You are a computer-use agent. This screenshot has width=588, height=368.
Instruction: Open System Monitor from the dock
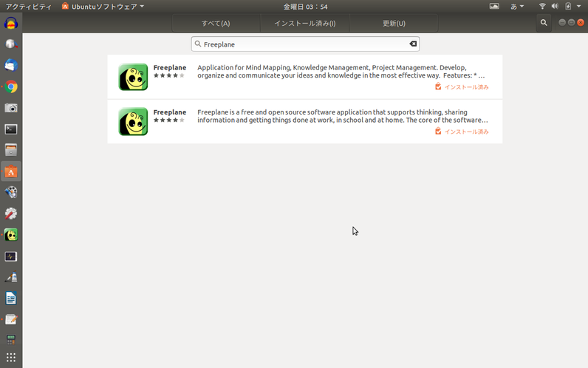click(11, 256)
